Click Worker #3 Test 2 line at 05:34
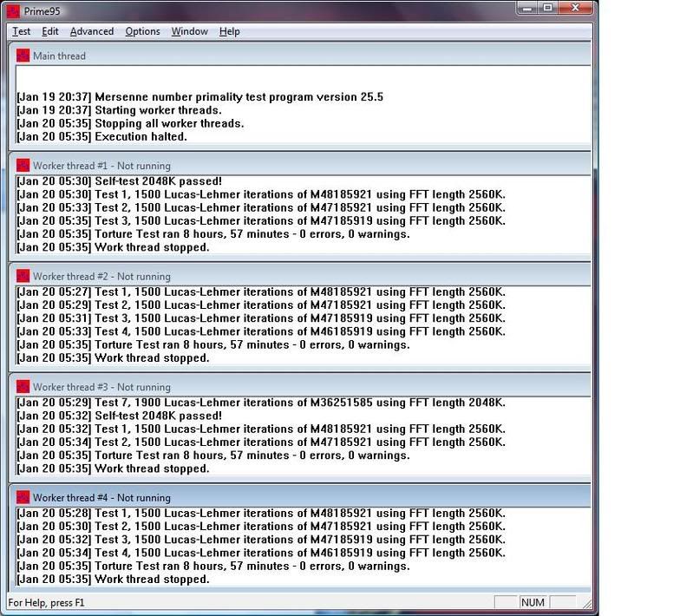 261,442
